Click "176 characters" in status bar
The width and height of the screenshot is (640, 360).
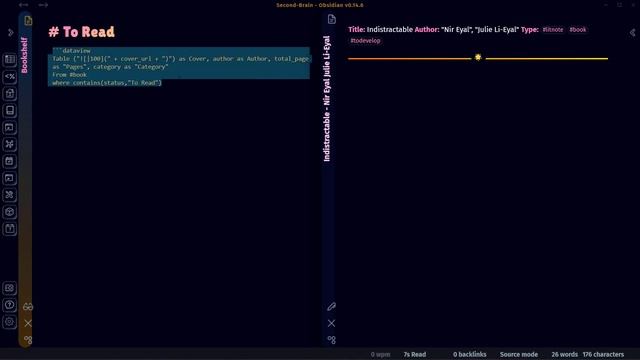[603, 354]
